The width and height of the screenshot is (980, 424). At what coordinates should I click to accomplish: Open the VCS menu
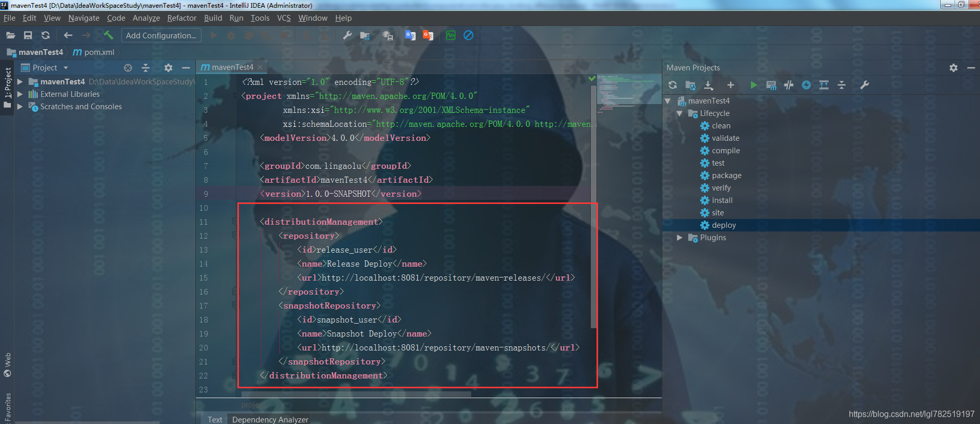[284, 18]
